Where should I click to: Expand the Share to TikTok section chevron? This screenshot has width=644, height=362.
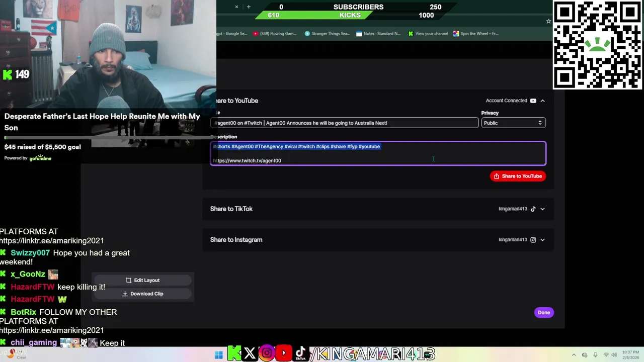[x=542, y=209]
